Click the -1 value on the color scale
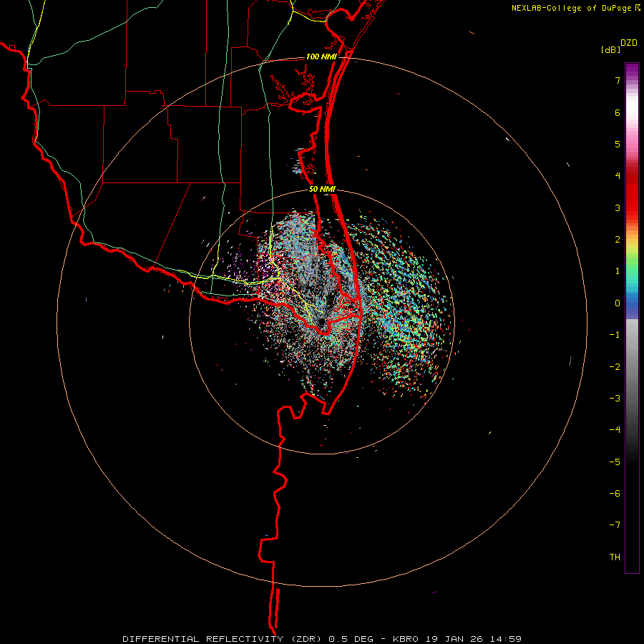The width and height of the screenshot is (644, 644). tap(615, 335)
